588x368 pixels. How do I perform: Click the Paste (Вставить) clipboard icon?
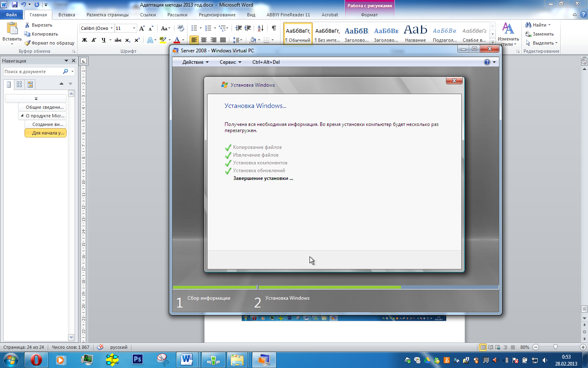point(12,28)
